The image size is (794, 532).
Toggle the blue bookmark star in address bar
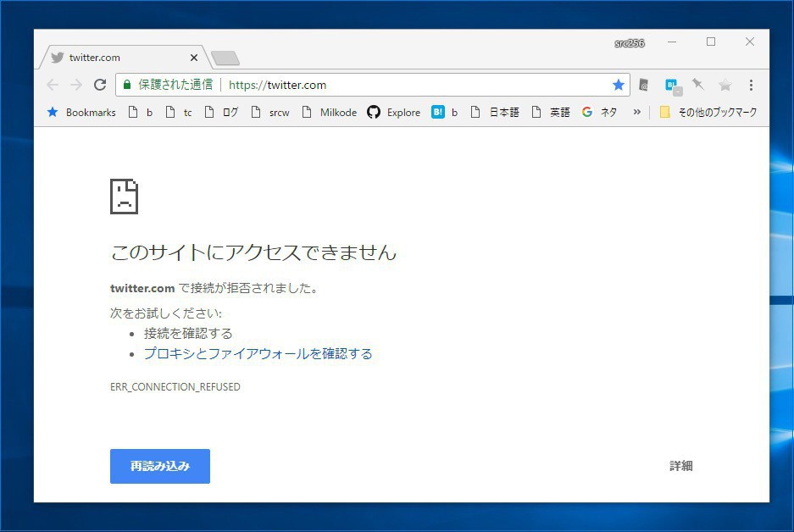coord(619,85)
